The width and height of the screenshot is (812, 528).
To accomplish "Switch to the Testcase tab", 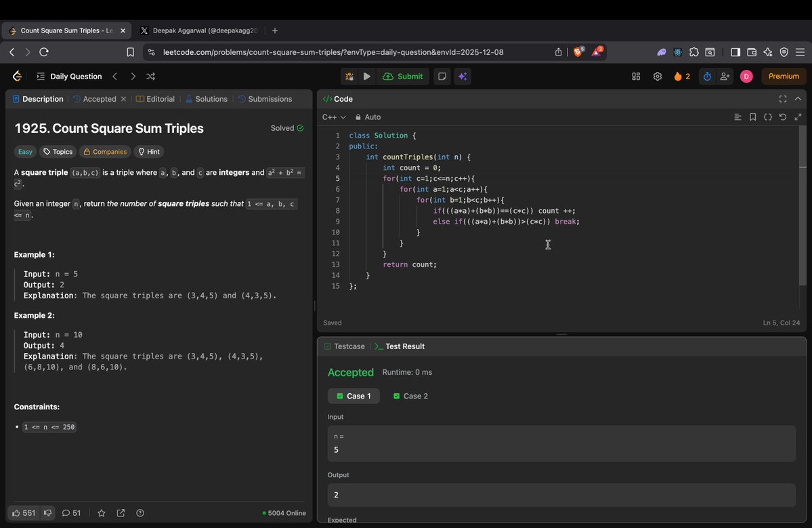I will 345,346.
